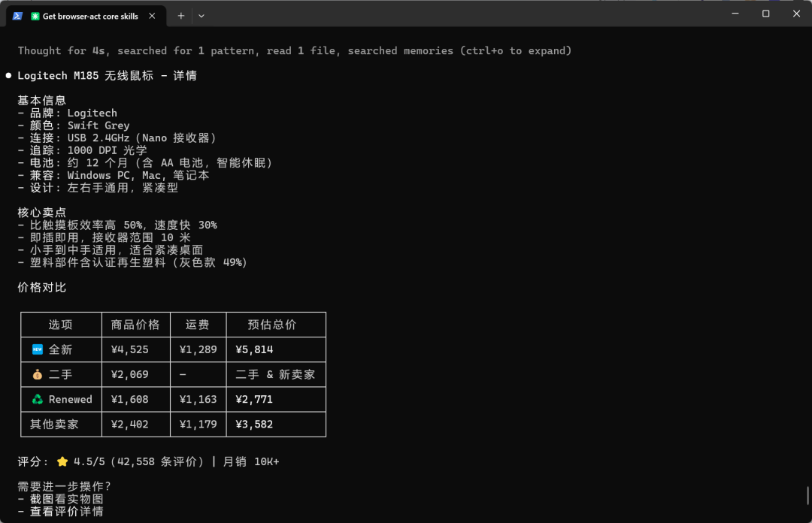This screenshot has width=812, height=523.
Task: Click the '核心卖点' heading
Action: click(x=42, y=213)
